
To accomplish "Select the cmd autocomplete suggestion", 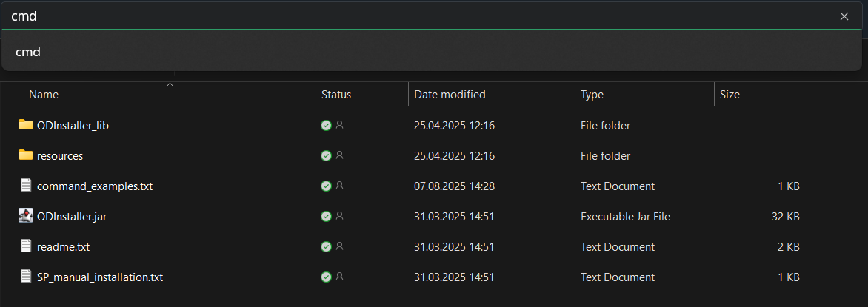I will tap(28, 52).
